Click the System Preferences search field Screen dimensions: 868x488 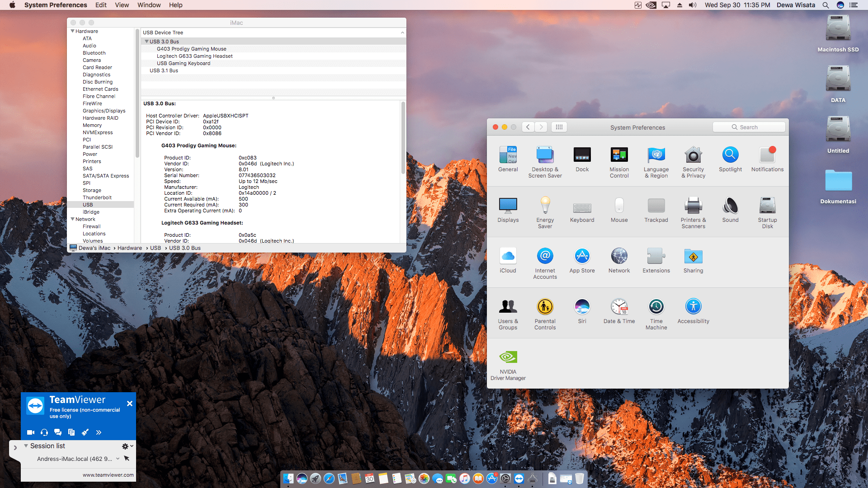pos(749,127)
